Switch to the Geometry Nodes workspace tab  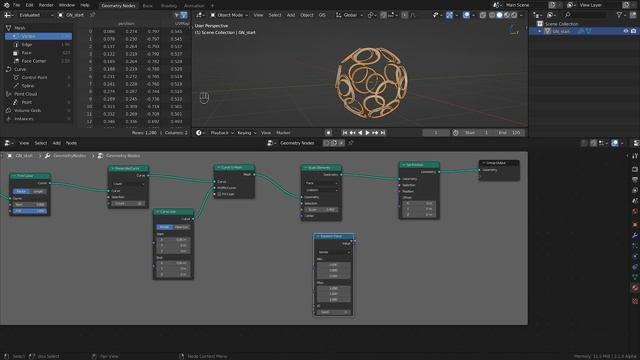(x=118, y=6)
